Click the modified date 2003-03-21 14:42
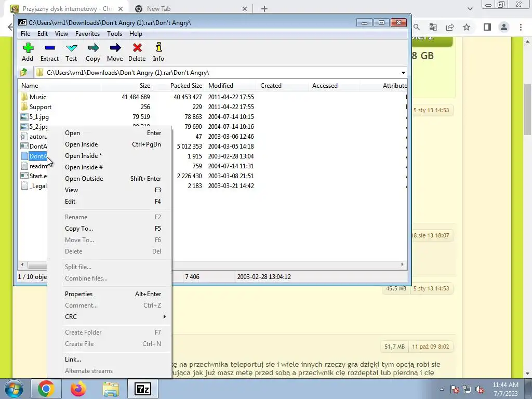This screenshot has width=532, height=399. click(231, 185)
